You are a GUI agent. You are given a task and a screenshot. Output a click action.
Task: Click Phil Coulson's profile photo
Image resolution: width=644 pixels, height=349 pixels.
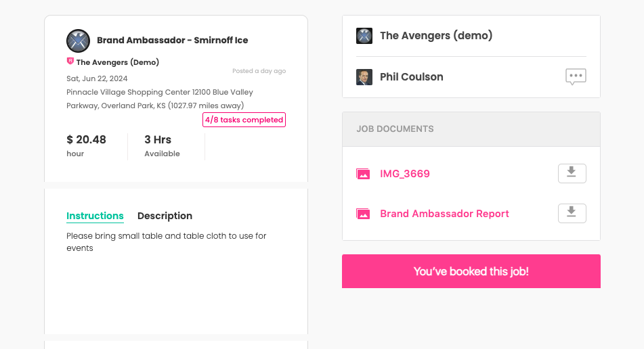(364, 77)
